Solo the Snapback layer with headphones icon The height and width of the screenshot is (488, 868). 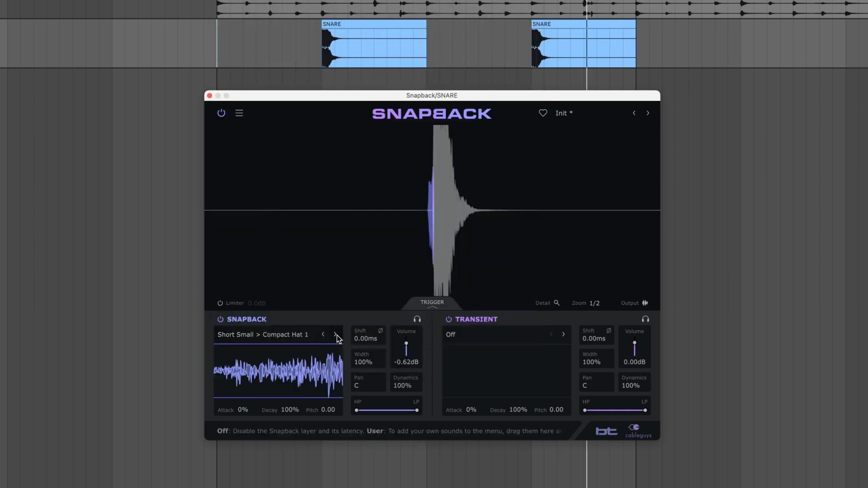[417, 319]
